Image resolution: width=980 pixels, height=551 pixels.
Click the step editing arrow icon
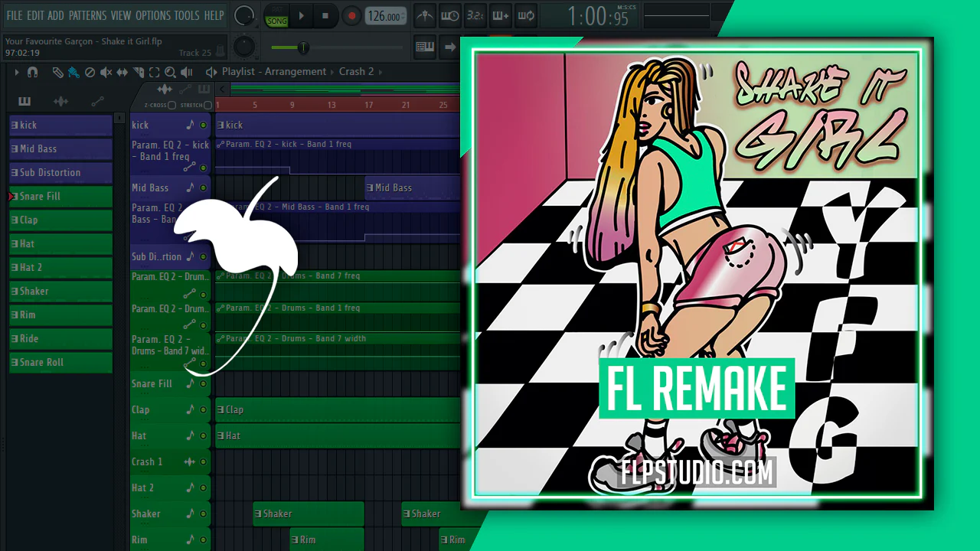pyautogui.click(x=450, y=47)
